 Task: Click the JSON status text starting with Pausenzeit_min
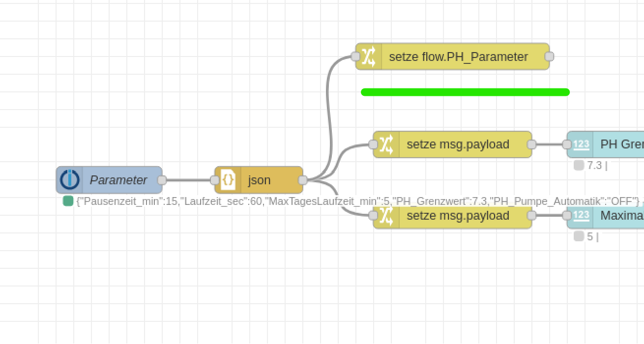coord(358,201)
